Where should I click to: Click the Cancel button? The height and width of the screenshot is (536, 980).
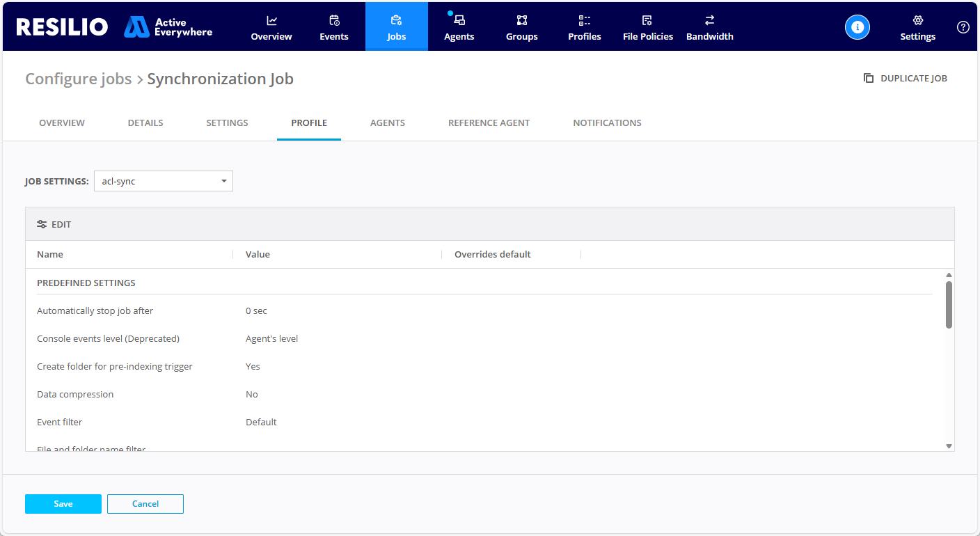tap(145, 504)
